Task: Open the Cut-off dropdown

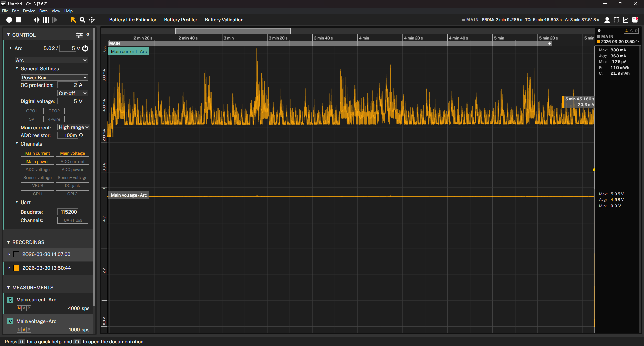Action: point(73,93)
